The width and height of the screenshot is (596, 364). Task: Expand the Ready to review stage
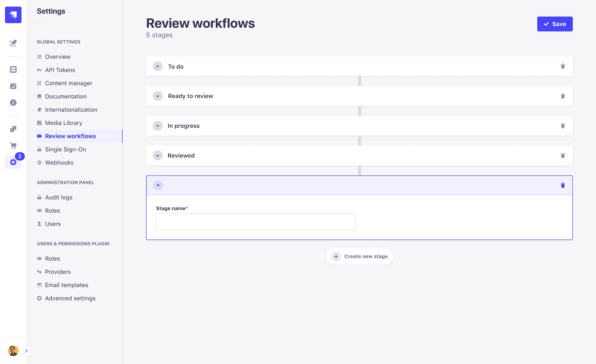157,96
